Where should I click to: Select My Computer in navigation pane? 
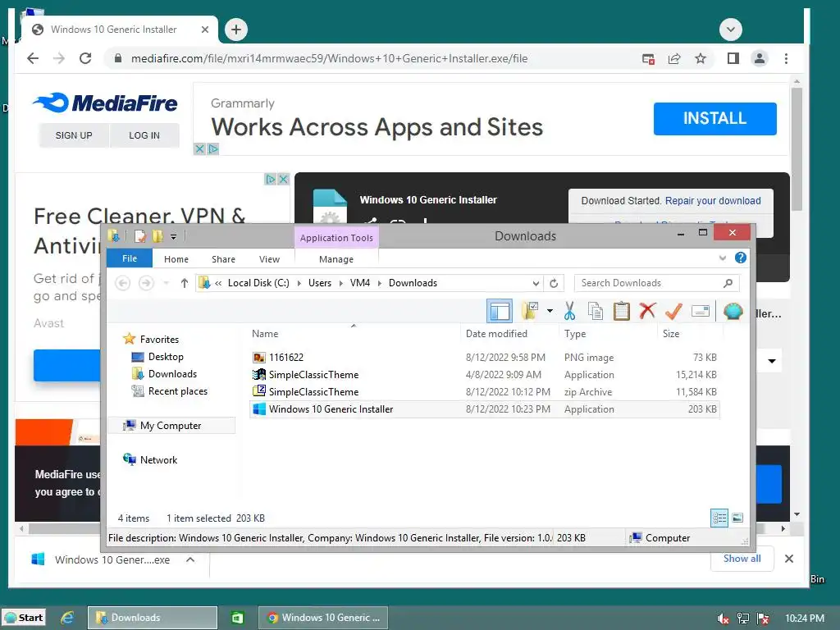coord(171,426)
